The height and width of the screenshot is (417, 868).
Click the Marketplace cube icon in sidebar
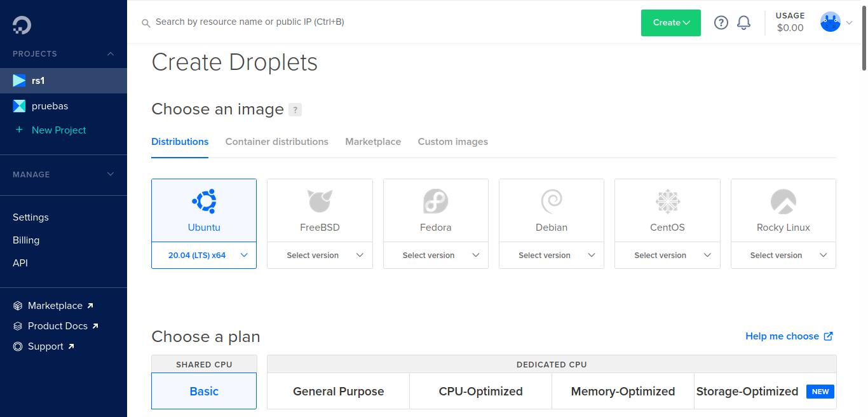[x=18, y=306]
